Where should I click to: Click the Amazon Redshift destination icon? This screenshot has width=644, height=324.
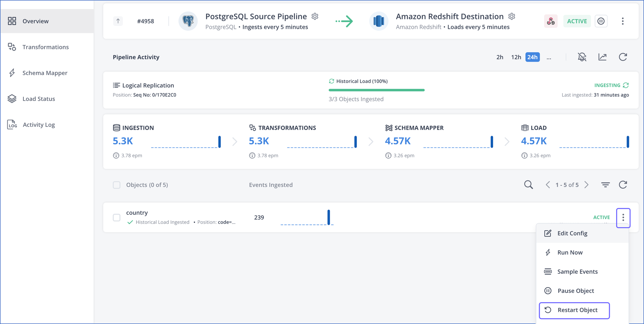[x=379, y=21]
